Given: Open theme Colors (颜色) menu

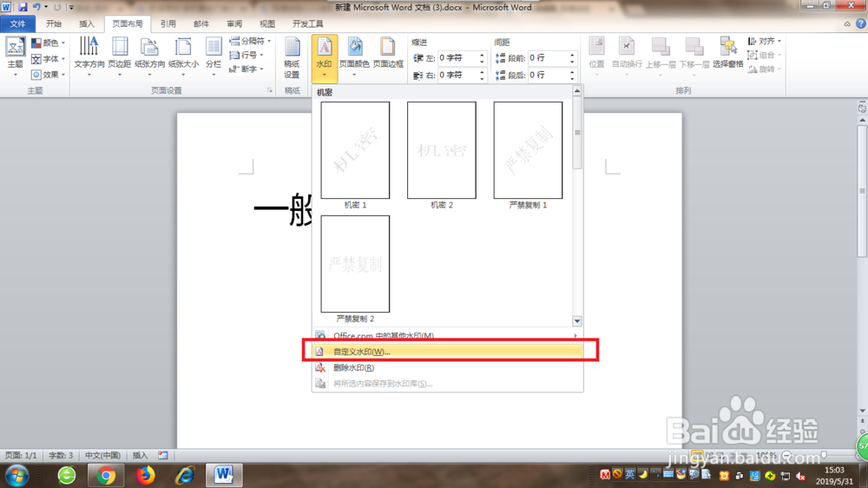Looking at the screenshot, I should coord(48,43).
